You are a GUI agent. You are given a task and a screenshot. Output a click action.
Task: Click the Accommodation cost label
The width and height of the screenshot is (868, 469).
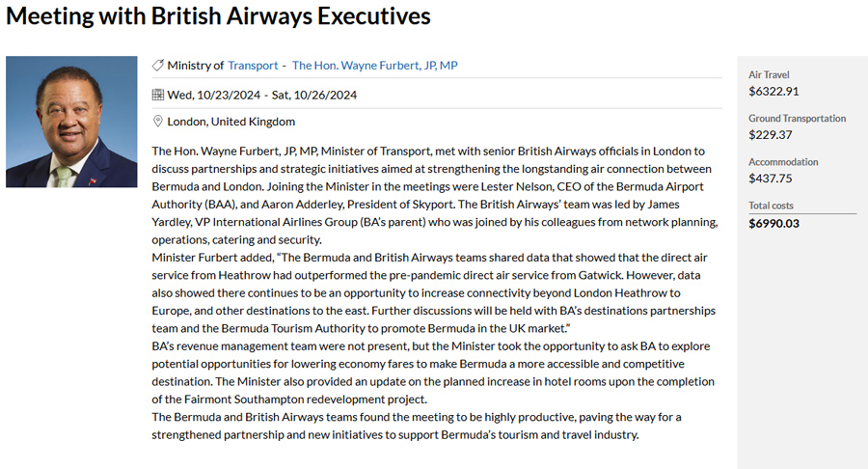[x=783, y=162]
